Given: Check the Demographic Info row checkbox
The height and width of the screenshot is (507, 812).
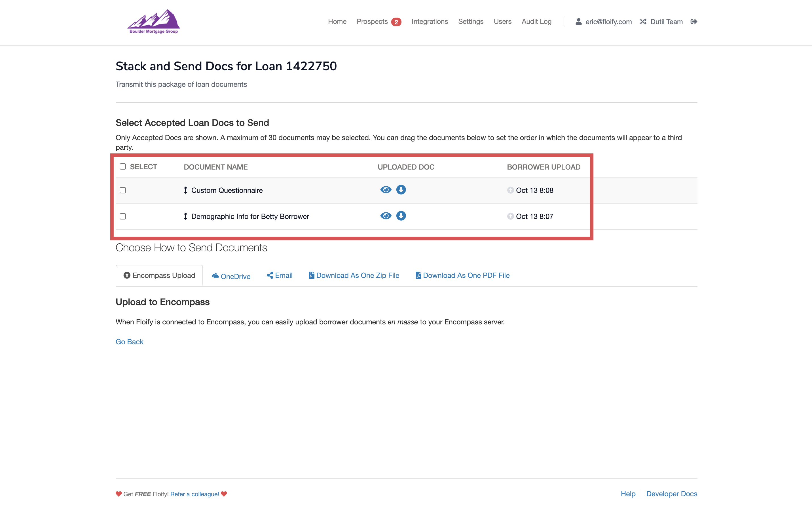Looking at the screenshot, I should pyautogui.click(x=123, y=217).
